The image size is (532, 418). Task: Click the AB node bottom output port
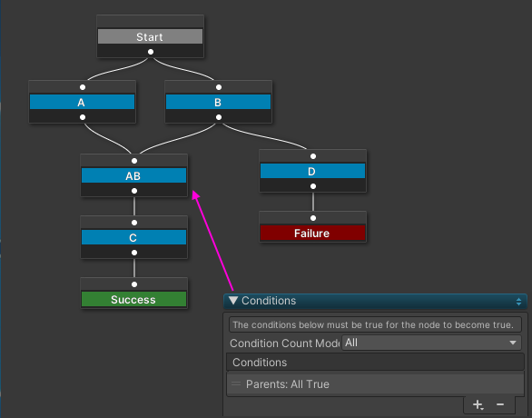[x=134, y=191]
